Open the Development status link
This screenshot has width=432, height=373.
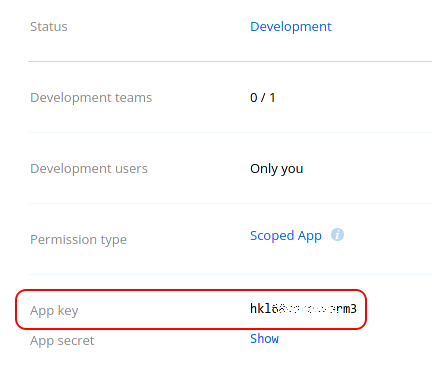[x=291, y=27]
